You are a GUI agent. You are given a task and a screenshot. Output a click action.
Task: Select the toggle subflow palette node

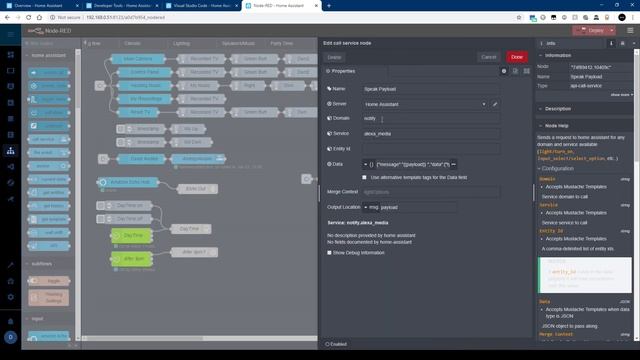coord(49,281)
